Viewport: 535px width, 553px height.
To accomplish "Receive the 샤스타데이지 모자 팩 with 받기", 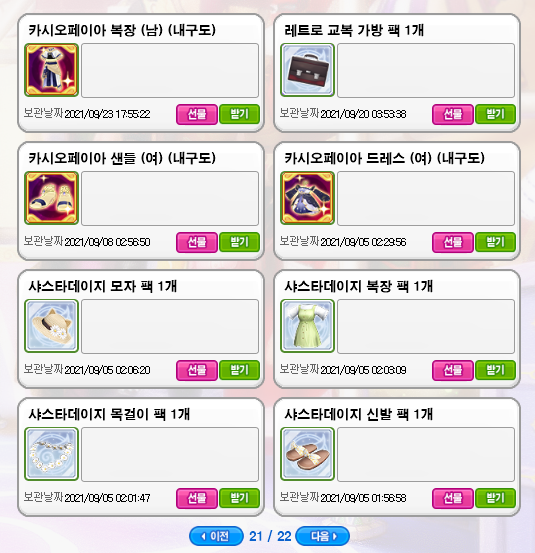I will click(x=239, y=370).
